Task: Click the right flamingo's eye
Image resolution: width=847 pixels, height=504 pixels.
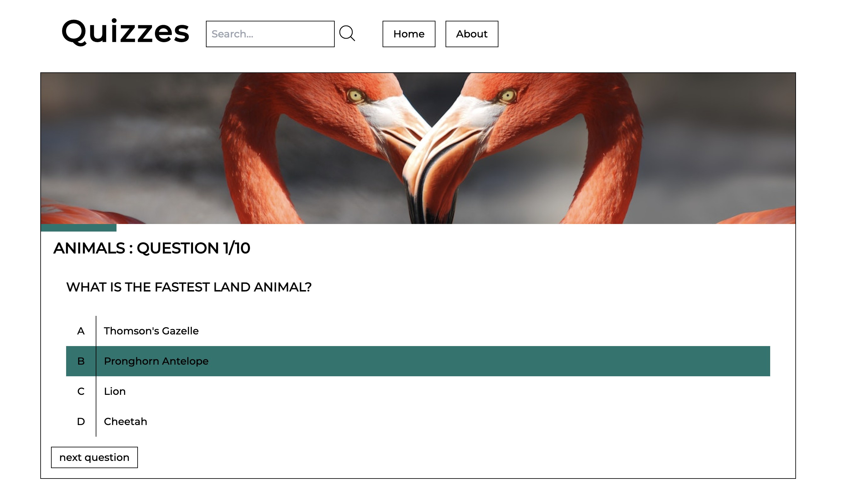Action: [508, 95]
